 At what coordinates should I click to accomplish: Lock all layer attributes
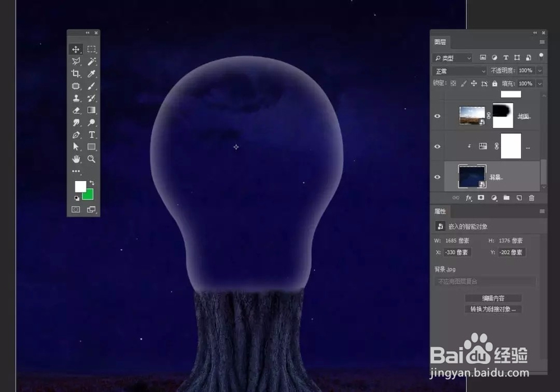click(494, 83)
